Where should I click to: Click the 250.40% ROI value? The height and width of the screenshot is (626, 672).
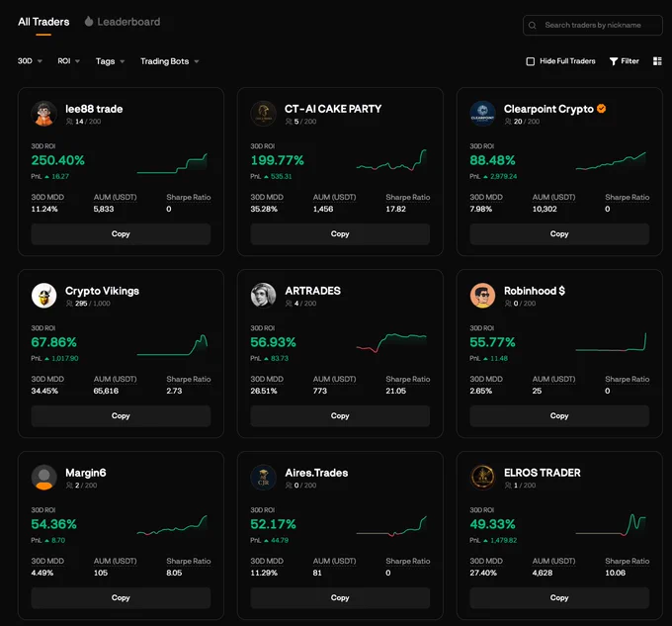(x=58, y=160)
